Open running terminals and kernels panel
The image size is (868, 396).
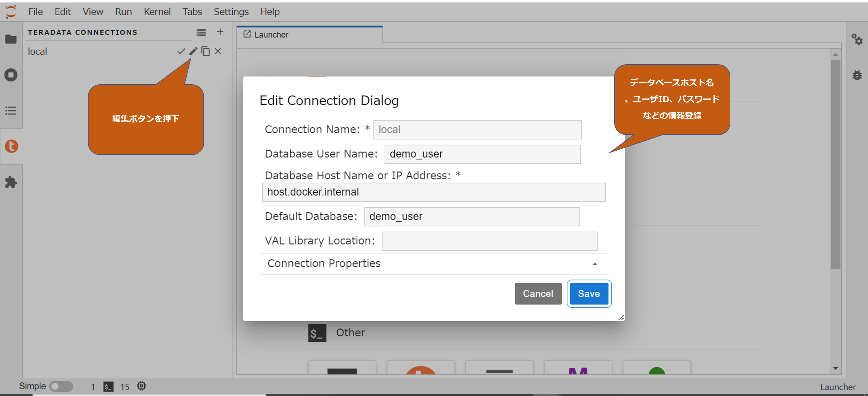(x=11, y=75)
